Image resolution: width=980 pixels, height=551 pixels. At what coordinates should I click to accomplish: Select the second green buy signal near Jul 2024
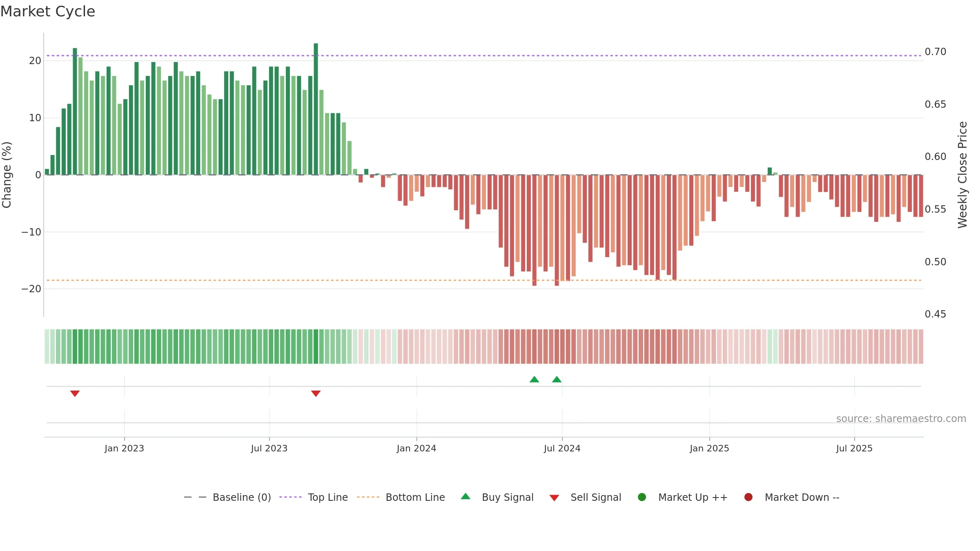[557, 380]
